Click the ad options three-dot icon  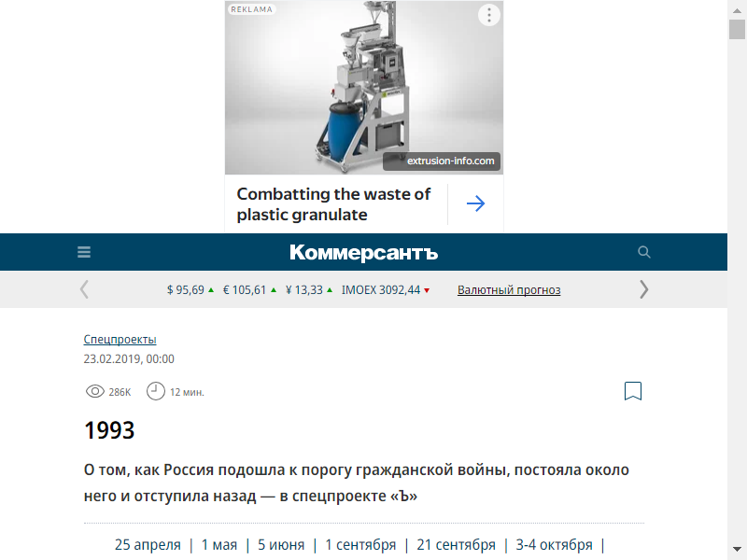488,15
